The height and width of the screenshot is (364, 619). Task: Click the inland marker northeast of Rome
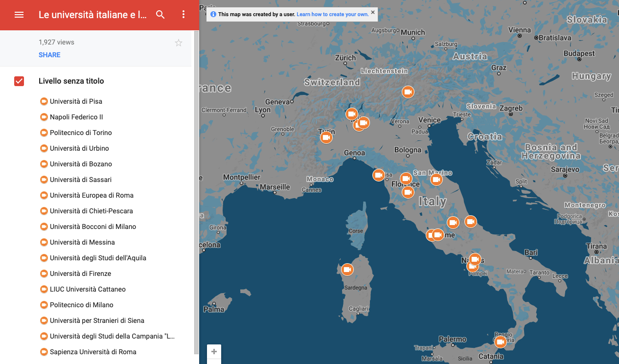(x=453, y=223)
